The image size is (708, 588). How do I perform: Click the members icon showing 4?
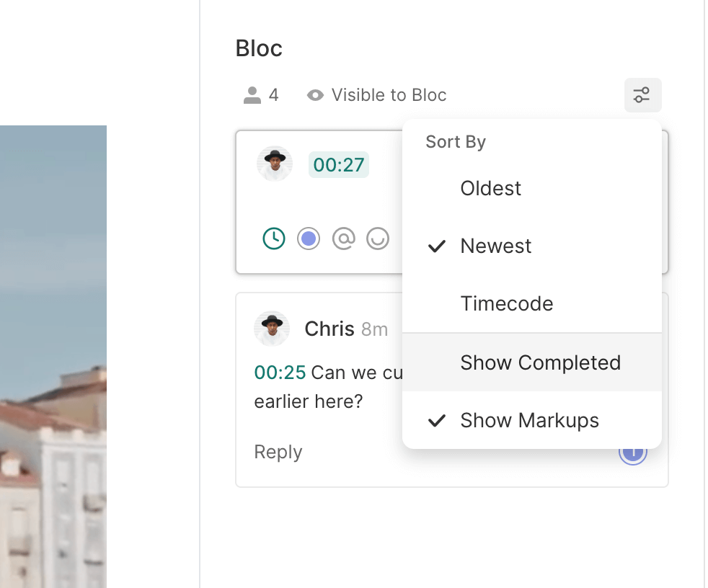252,95
